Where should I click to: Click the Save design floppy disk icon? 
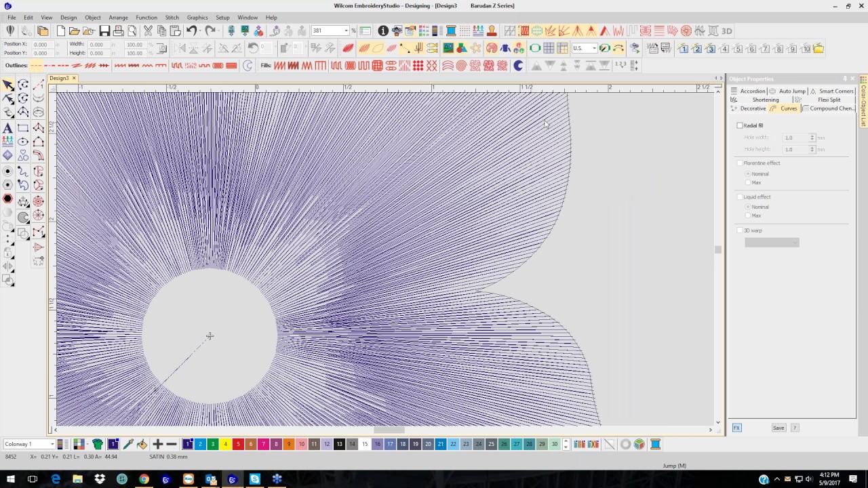104,30
